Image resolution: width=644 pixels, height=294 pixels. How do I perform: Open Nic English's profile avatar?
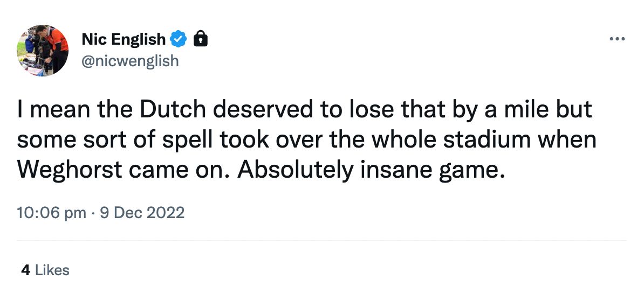point(42,50)
